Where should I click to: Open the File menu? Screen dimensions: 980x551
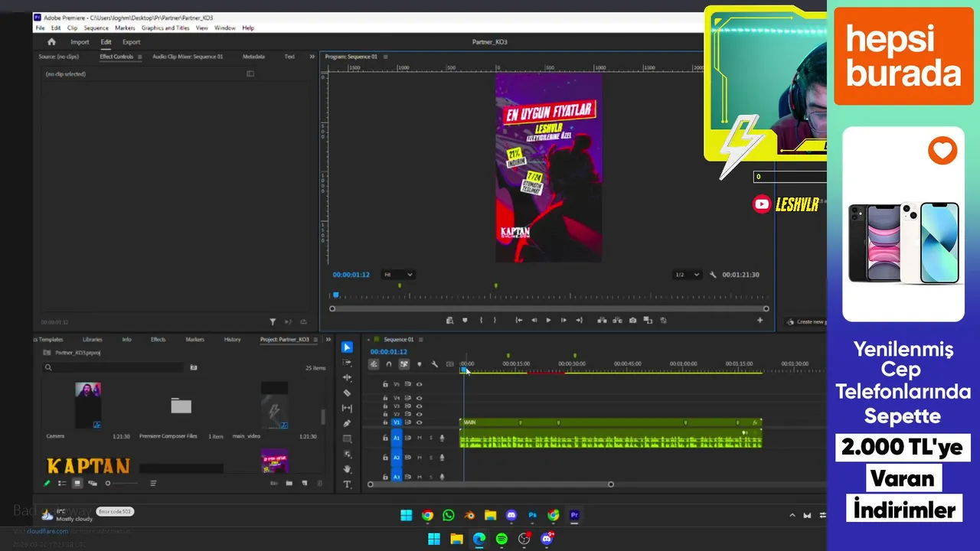click(40, 28)
